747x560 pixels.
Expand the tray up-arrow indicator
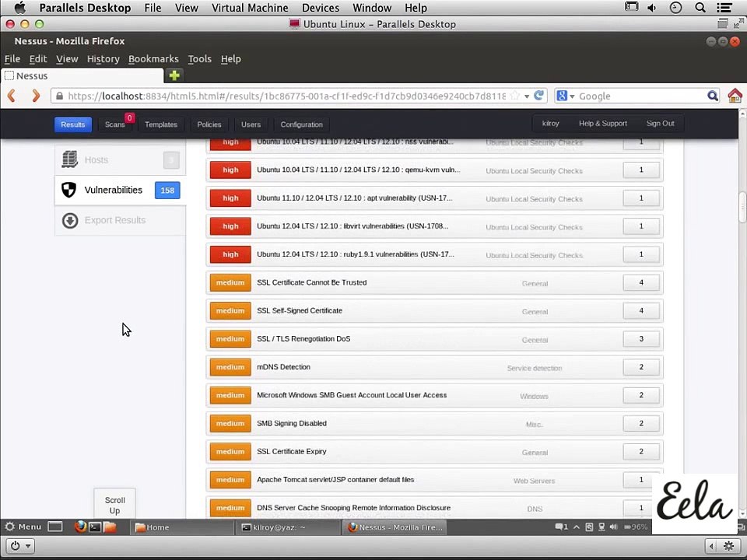click(577, 527)
